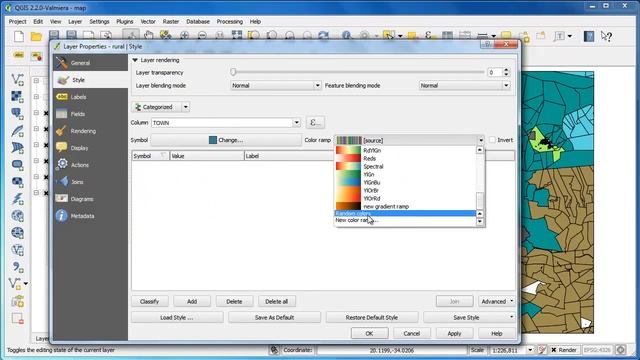Click the Delete all button
Viewport: 640px width, 360px height.
(x=276, y=302)
